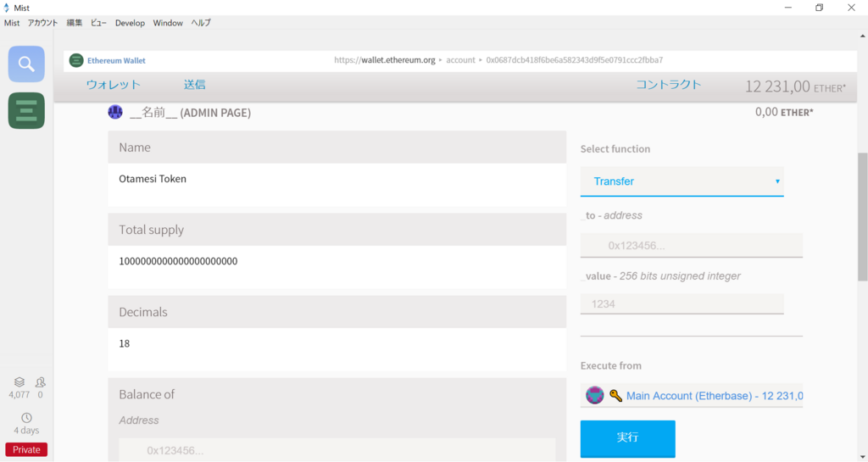Open the 編集 menu

pyautogui.click(x=75, y=23)
